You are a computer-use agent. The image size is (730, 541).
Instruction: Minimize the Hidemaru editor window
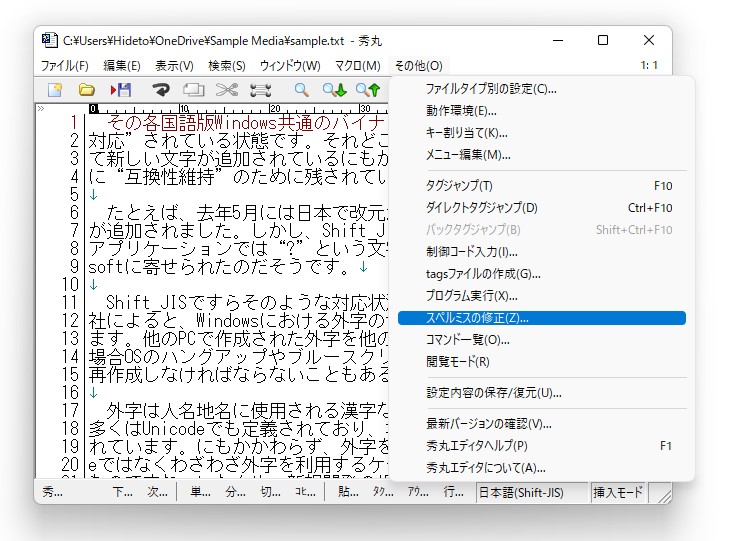coord(558,41)
